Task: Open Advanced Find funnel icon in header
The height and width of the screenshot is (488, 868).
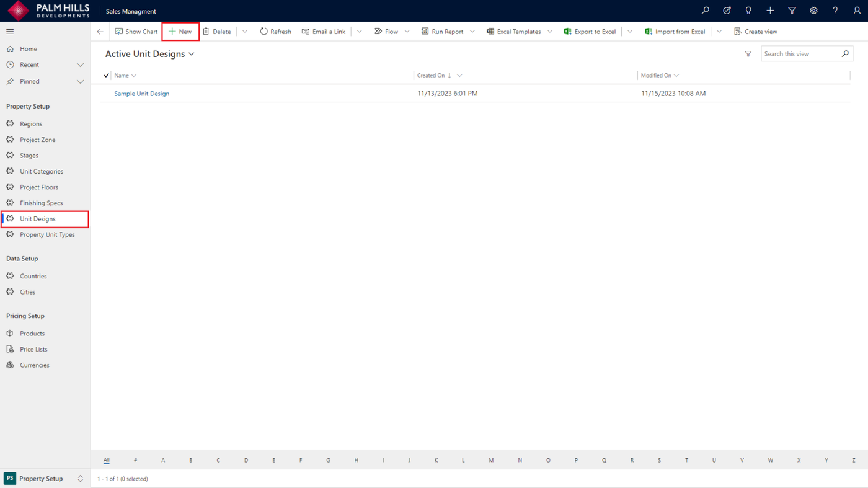Action: point(792,11)
